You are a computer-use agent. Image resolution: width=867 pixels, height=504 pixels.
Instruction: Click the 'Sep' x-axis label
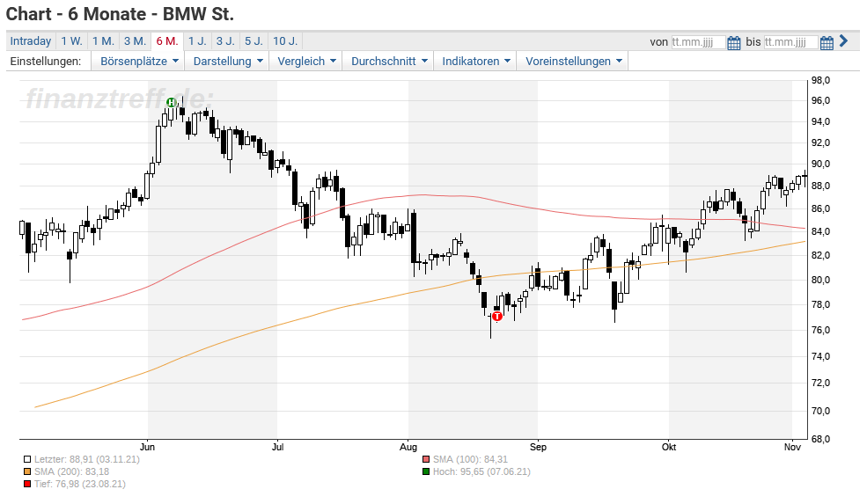coord(538,447)
